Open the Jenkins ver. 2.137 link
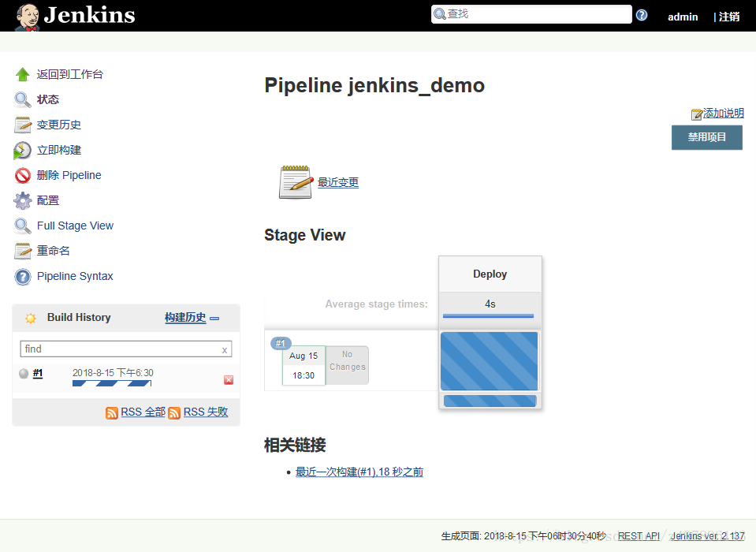Image resolution: width=756 pixels, height=552 pixels. 707,536
